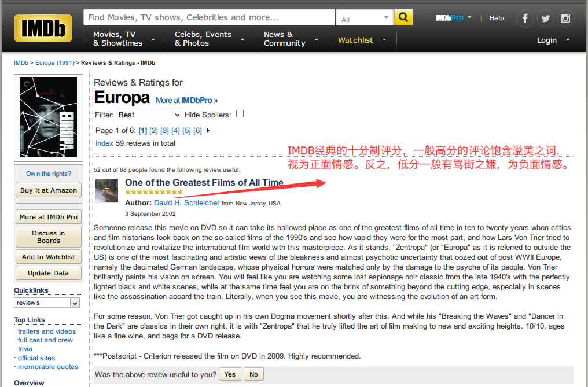Click the Overview heading in sidebar
This screenshot has height=387, width=588.
point(29,383)
